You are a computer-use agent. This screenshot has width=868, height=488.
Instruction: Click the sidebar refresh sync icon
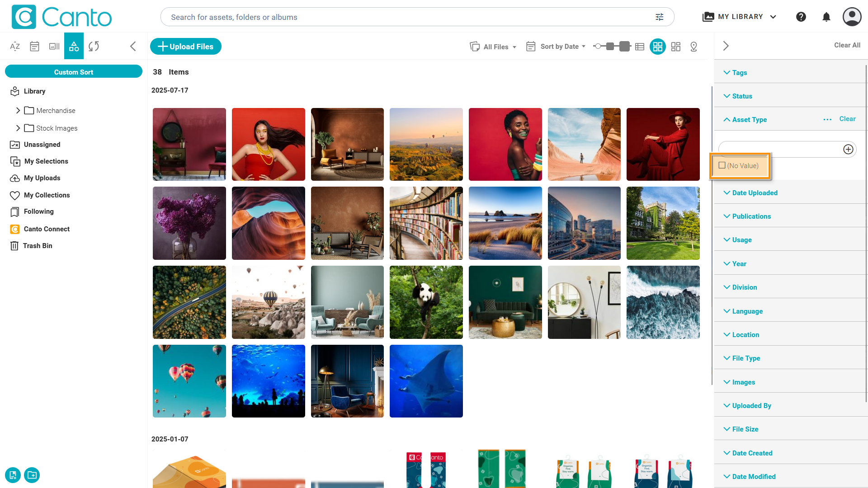pos(94,46)
